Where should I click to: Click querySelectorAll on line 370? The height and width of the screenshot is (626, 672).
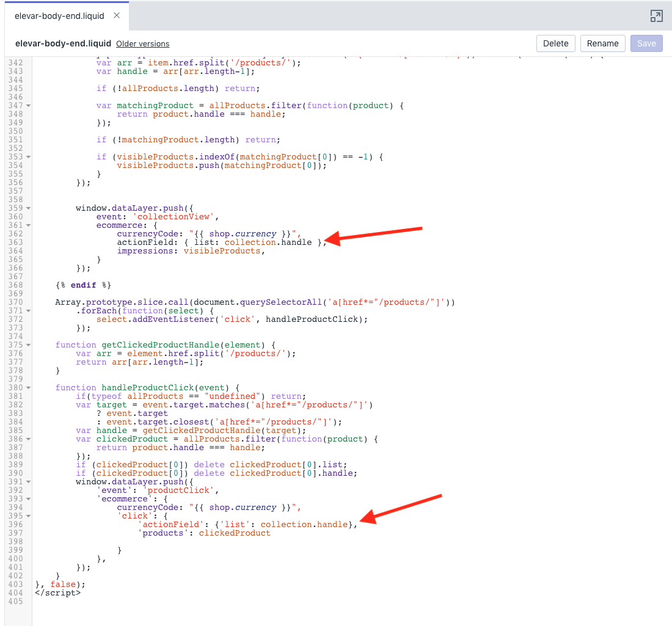pos(281,302)
